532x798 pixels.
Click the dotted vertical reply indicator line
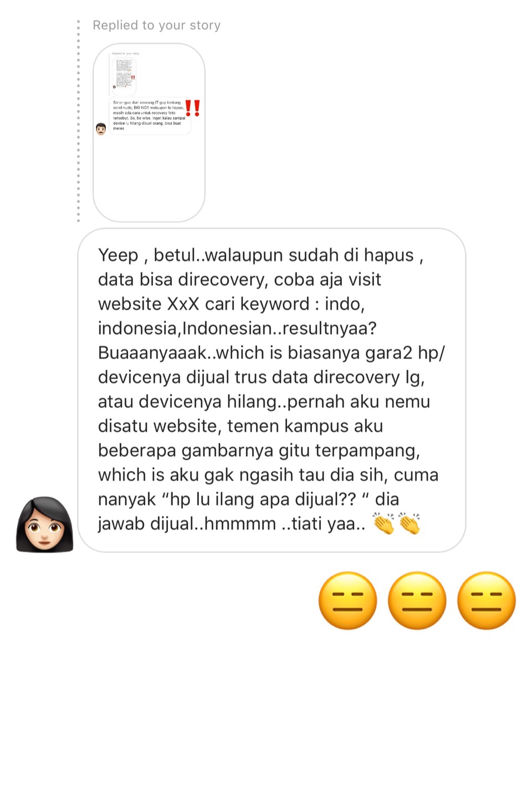pyautogui.click(x=78, y=121)
